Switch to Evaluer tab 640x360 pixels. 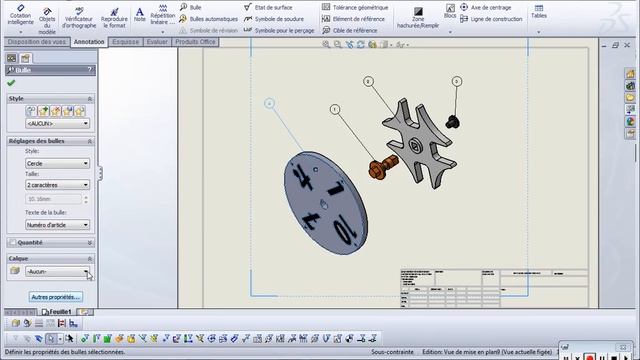(157, 42)
